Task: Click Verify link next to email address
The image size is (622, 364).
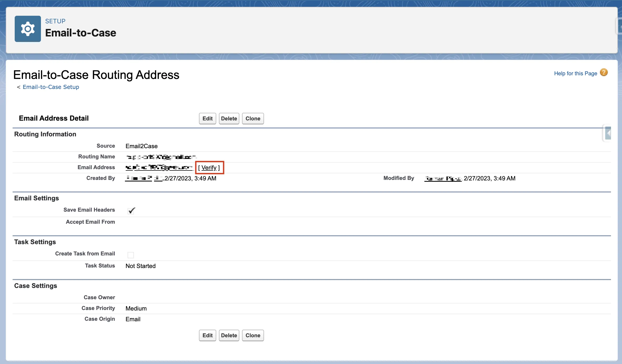Action: pyautogui.click(x=209, y=168)
